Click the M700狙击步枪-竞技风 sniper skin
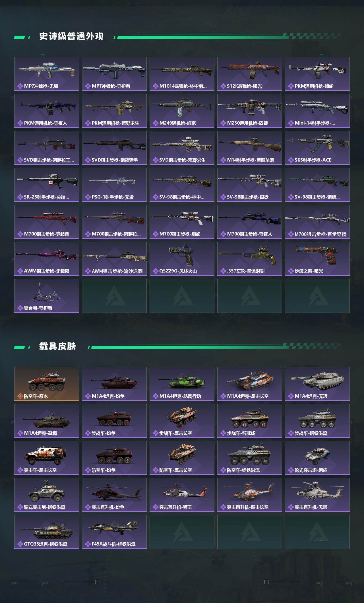This screenshot has width=364, height=603. (x=47, y=222)
